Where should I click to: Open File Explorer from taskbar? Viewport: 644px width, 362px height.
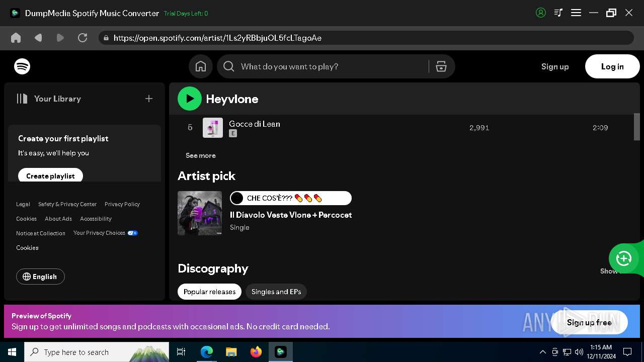click(x=231, y=352)
